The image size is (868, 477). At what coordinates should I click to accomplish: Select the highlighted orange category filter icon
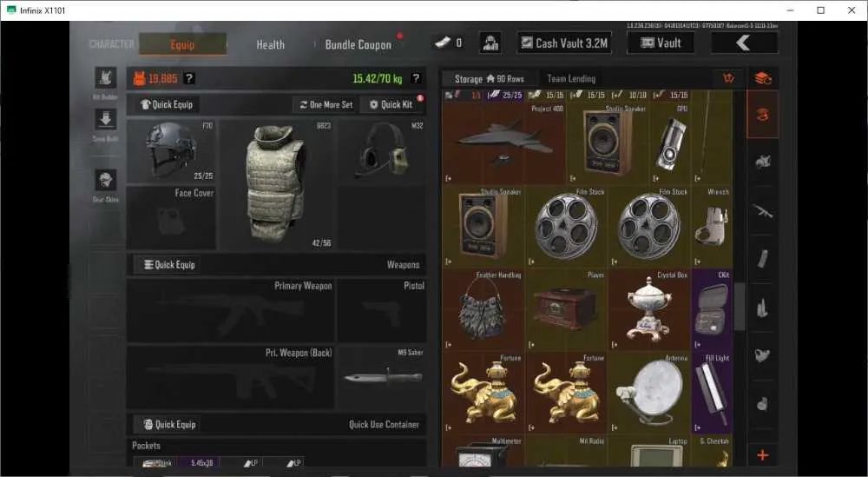pos(763,116)
